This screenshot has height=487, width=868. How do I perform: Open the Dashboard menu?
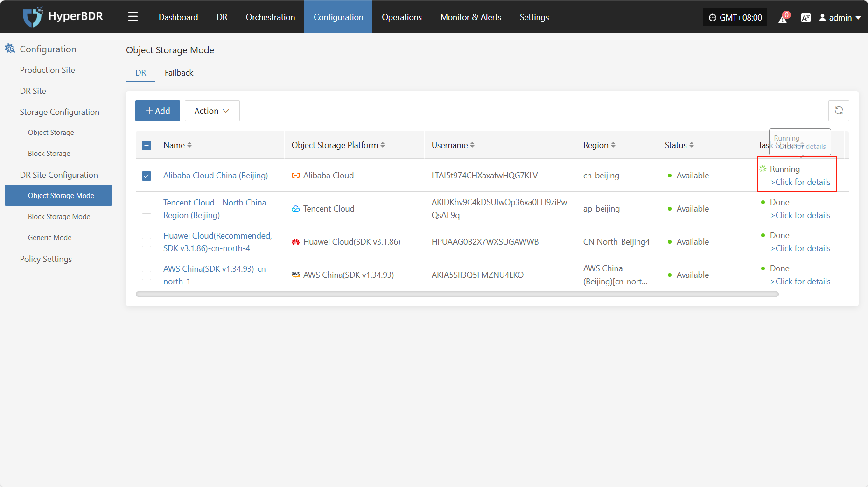(178, 17)
